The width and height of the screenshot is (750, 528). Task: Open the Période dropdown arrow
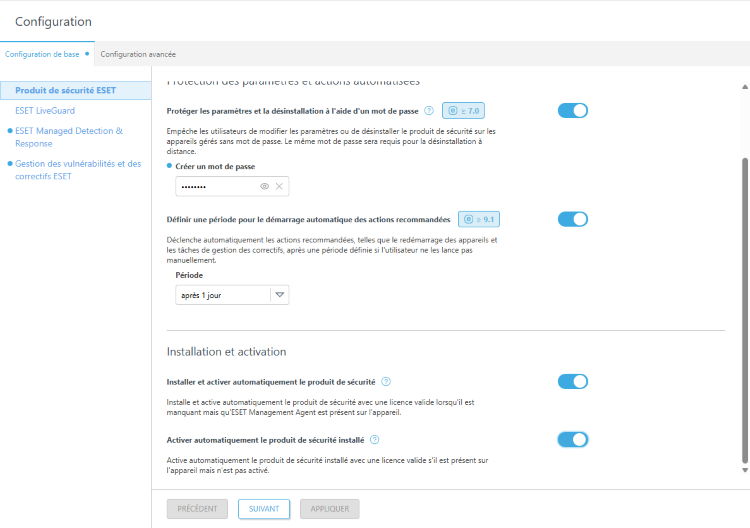pos(280,295)
